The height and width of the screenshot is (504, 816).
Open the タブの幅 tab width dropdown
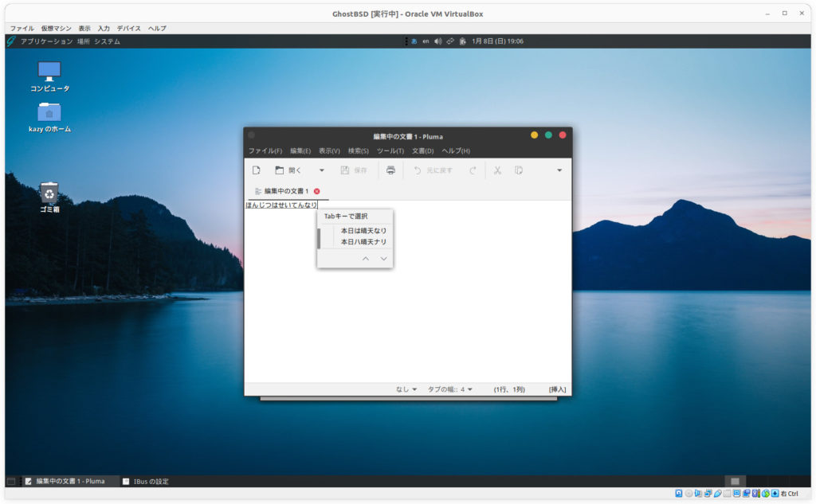click(449, 389)
